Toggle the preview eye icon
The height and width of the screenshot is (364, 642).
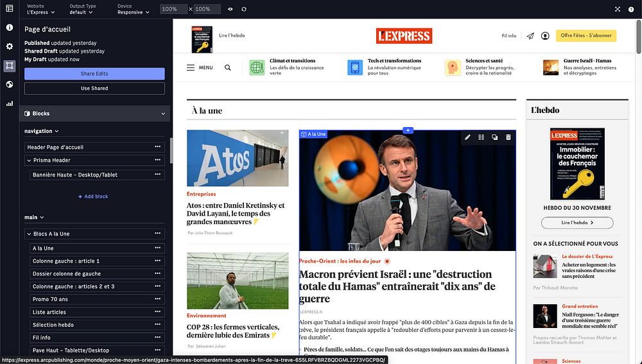(230, 9)
